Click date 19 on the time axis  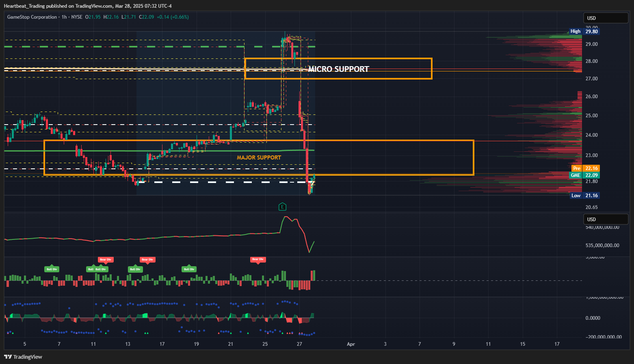pos(196,344)
